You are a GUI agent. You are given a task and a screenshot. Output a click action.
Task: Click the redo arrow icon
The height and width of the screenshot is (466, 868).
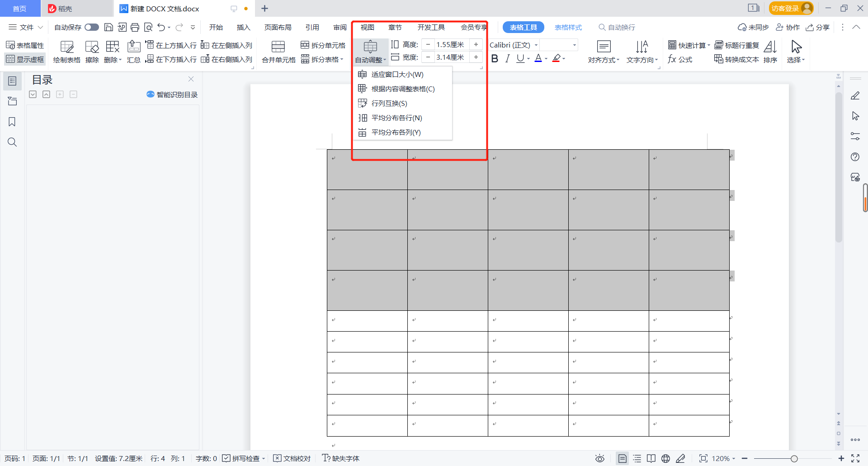(179, 27)
